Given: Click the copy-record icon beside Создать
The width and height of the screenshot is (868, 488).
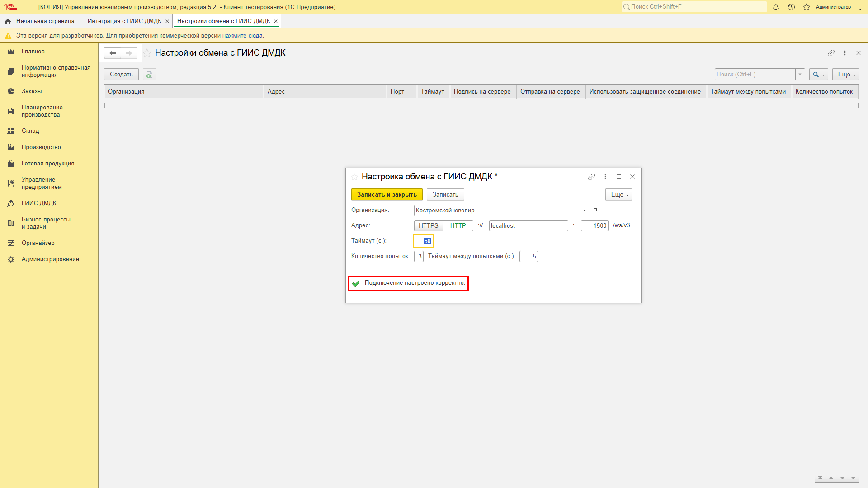Looking at the screenshot, I should tap(150, 75).
